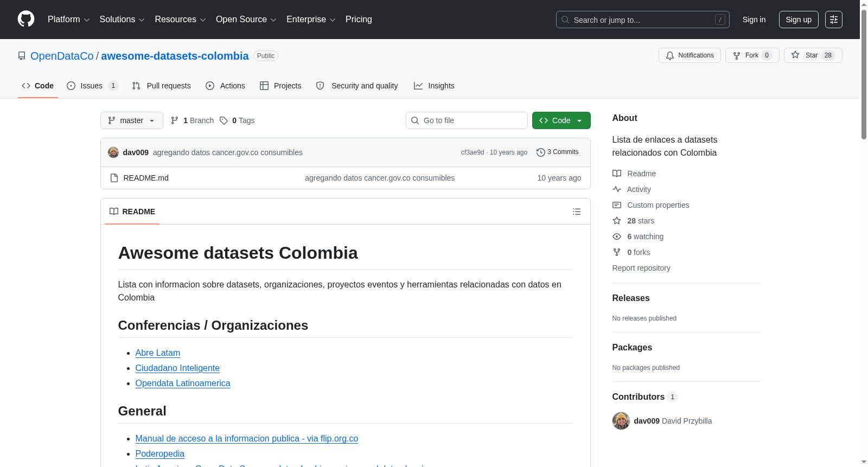
Task: Open the command palette icon button
Action: [x=834, y=20]
